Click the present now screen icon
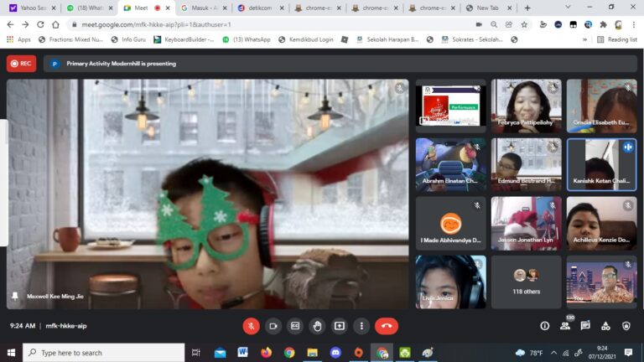This screenshot has width=644, height=362. click(340, 326)
